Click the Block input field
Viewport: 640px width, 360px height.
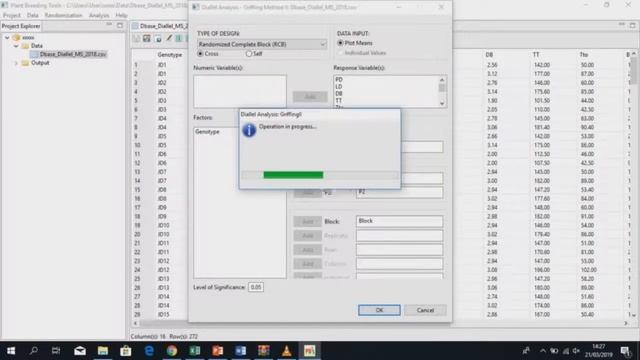click(x=400, y=221)
